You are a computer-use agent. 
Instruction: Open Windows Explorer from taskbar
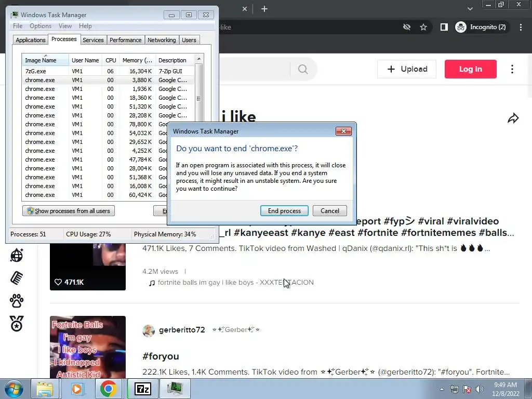pos(45,389)
